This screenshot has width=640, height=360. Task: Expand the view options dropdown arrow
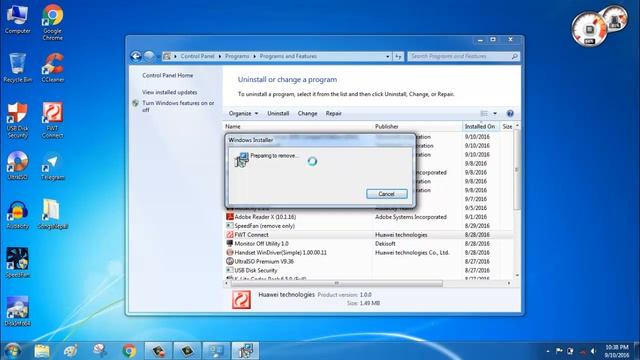(495, 113)
